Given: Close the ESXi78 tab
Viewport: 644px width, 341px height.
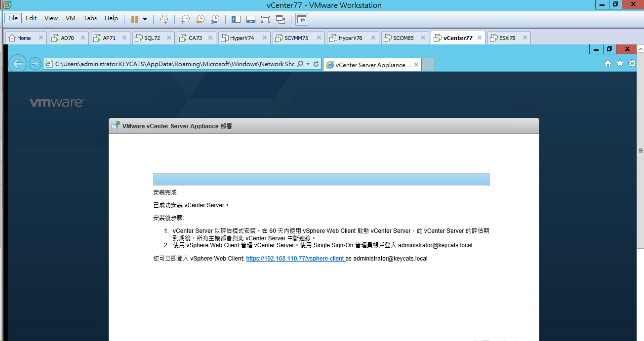Looking at the screenshot, I should pos(524,38).
